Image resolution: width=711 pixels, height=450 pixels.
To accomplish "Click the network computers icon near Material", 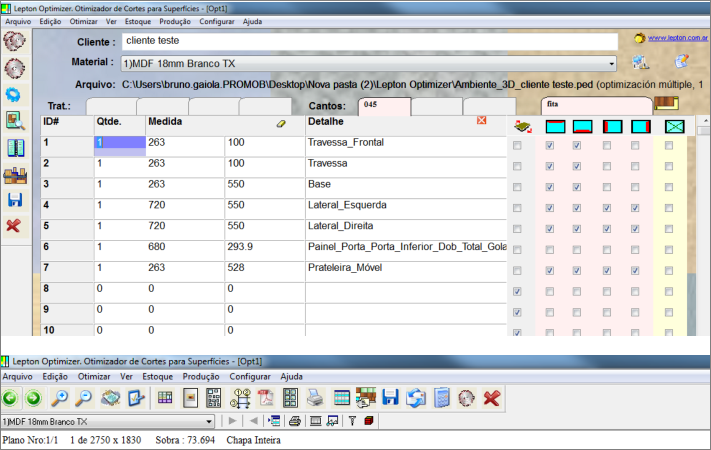I will [x=641, y=62].
